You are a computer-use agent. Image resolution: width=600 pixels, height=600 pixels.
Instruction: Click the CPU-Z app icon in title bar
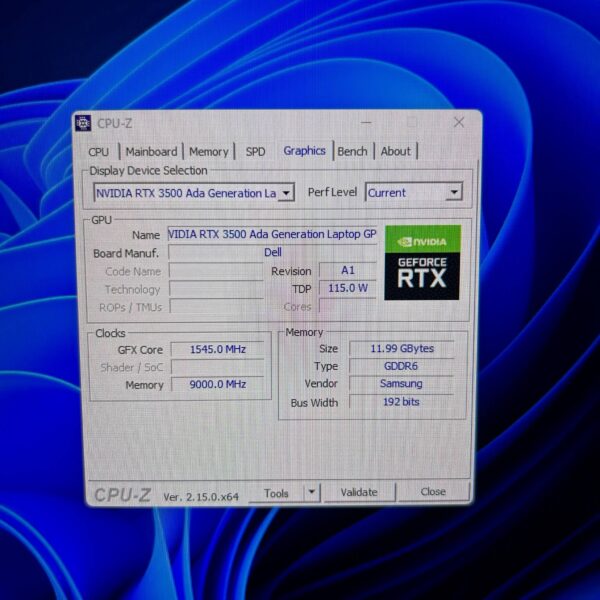[83, 123]
